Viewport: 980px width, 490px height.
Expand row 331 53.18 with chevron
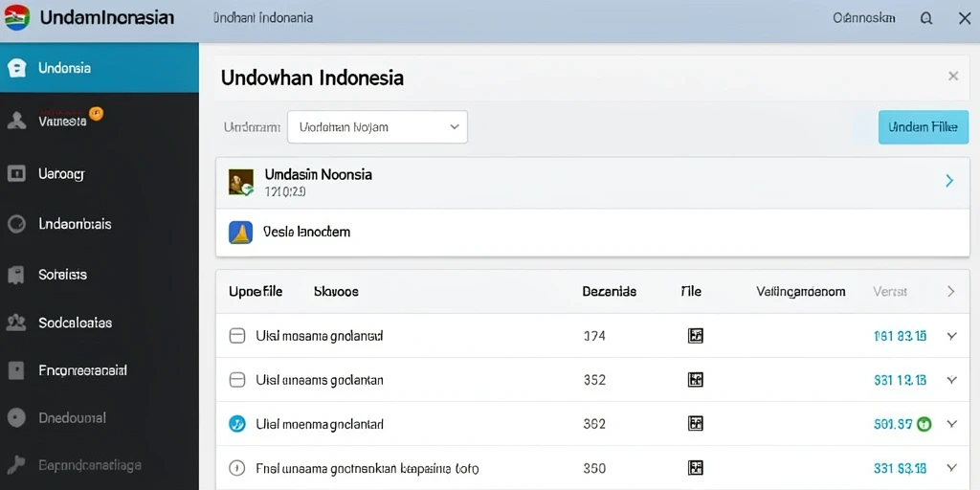pyautogui.click(x=952, y=467)
